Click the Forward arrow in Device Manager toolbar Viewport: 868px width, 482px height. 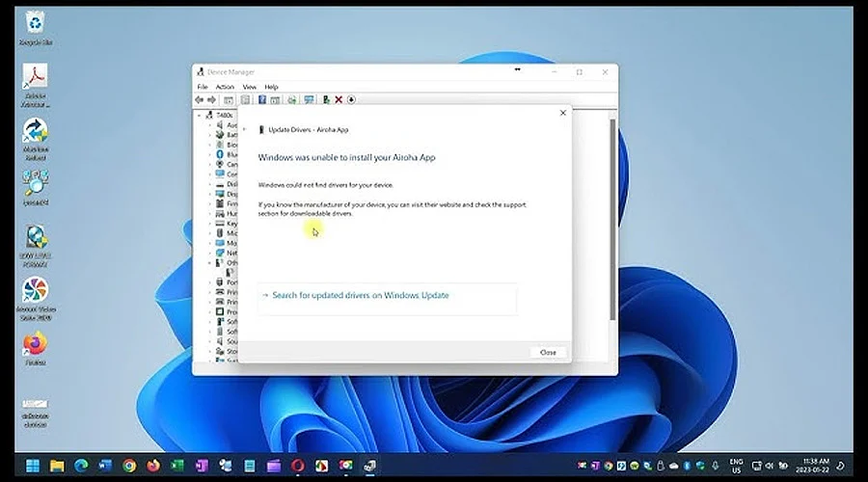pos(211,99)
